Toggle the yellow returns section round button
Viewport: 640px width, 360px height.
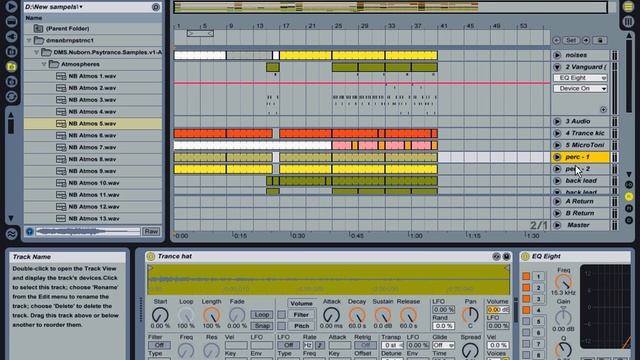pos(629,197)
